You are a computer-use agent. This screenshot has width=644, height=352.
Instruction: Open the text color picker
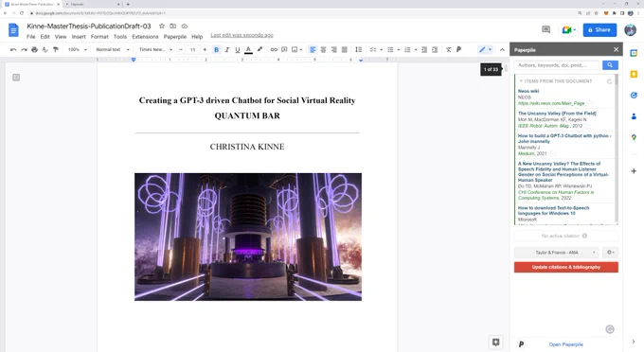(x=248, y=49)
